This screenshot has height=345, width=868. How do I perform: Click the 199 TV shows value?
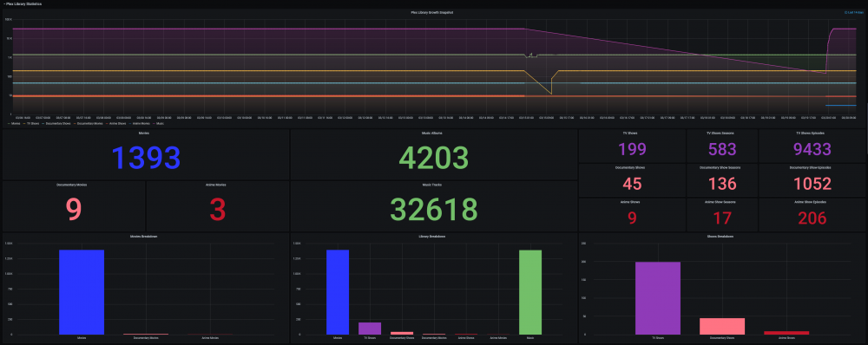coord(632,149)
